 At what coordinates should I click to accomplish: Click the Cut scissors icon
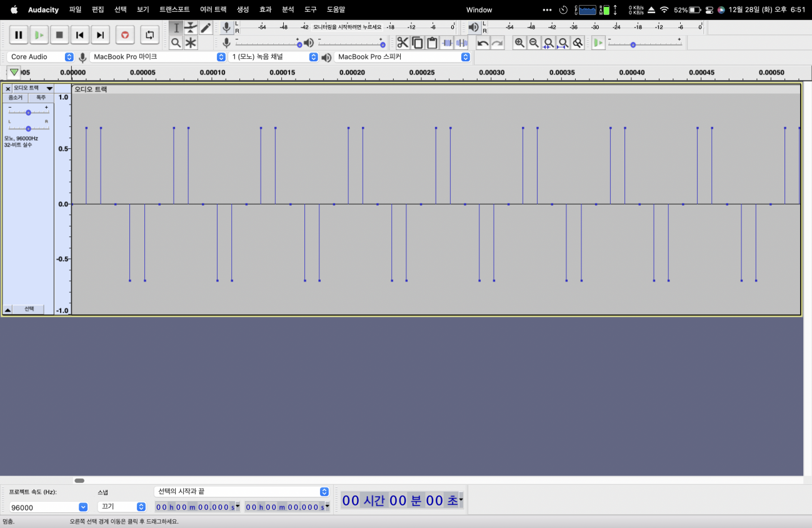click(x=403, y=43)
